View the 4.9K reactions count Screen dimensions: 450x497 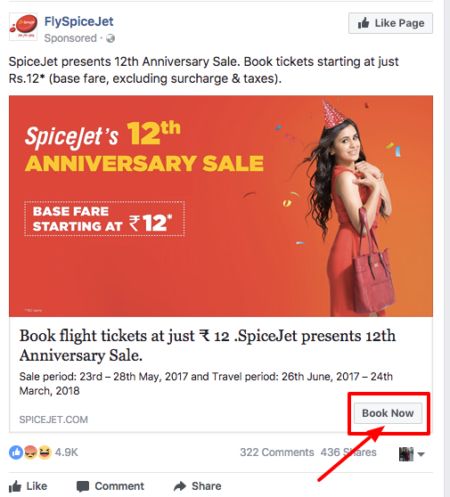(x=66, y=452)
